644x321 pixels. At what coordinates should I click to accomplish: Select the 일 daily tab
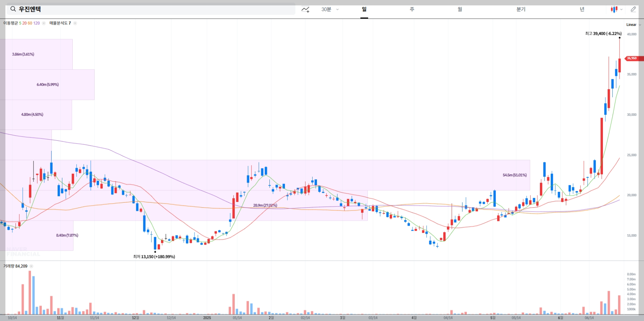pos(364,9)
